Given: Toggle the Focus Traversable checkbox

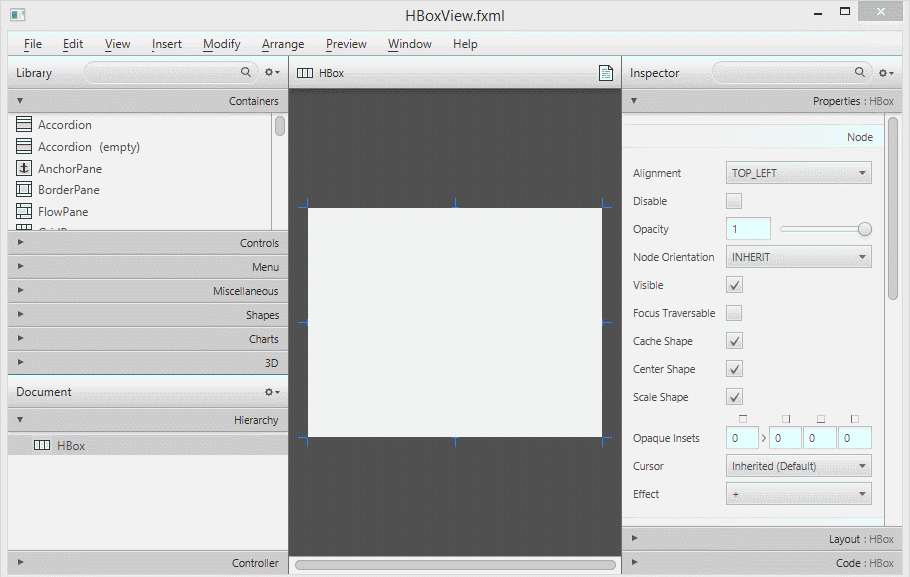Looking at the screenshot, I should pos(734,313).
